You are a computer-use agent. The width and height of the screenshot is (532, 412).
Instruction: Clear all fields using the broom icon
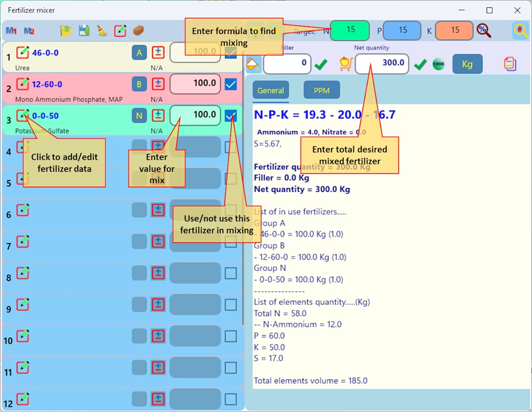[x=102, y=30]
